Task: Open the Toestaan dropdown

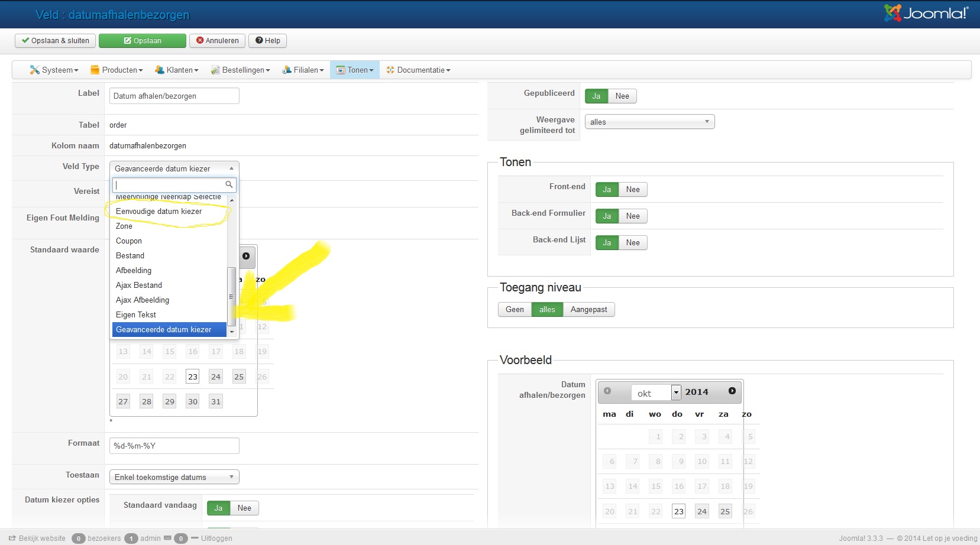Action: pyautogui.click(x=174, y=477)
